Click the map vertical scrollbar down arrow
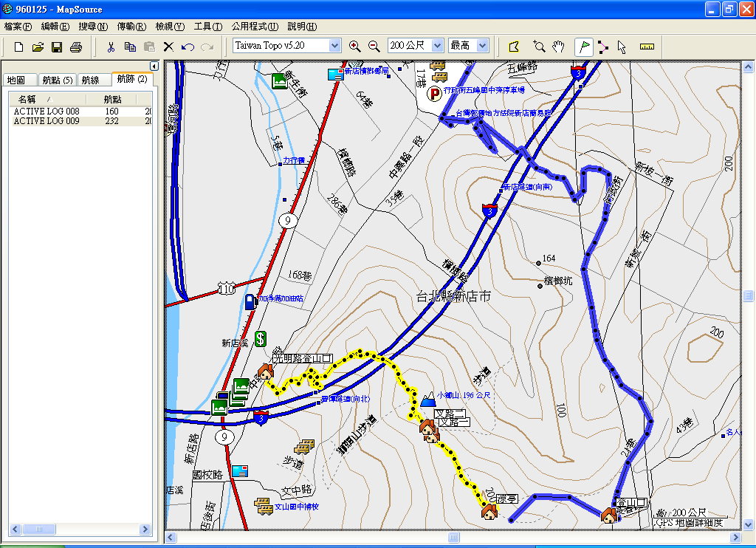Screen dimensions: 756x548 click(749, 524)
